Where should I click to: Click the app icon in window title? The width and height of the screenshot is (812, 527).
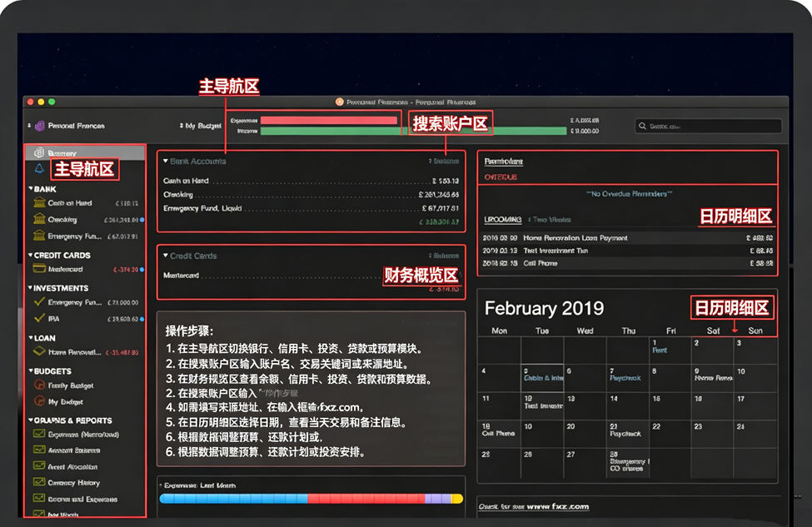tap(340, 102)
